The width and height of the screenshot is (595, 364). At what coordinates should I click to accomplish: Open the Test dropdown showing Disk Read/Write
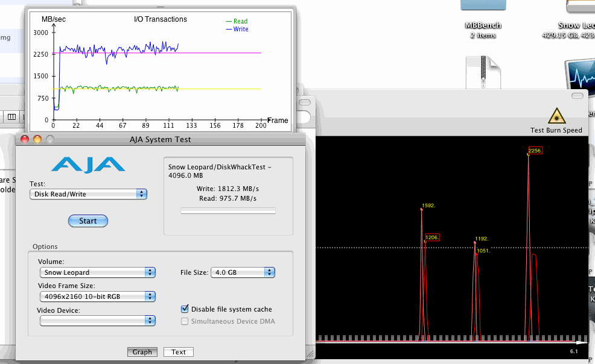pyautogui.click(x=88, y=194)
